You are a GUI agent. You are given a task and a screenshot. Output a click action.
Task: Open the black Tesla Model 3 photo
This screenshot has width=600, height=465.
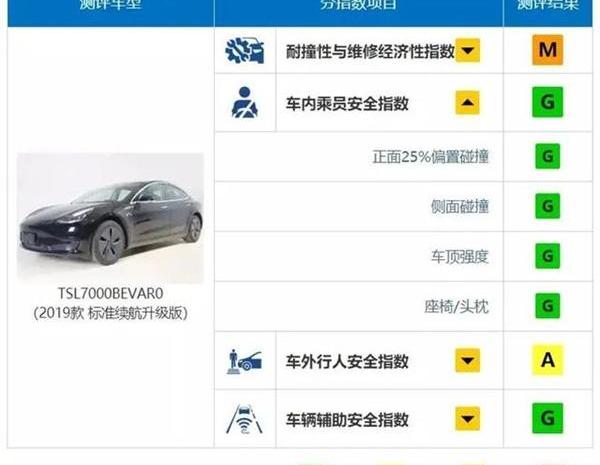pos(110,218)
